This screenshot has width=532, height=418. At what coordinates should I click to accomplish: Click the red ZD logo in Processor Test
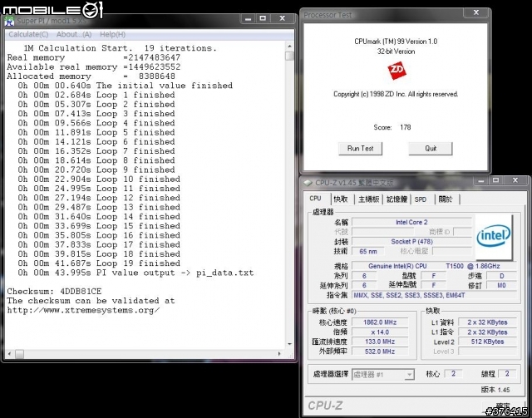point(397,71)
